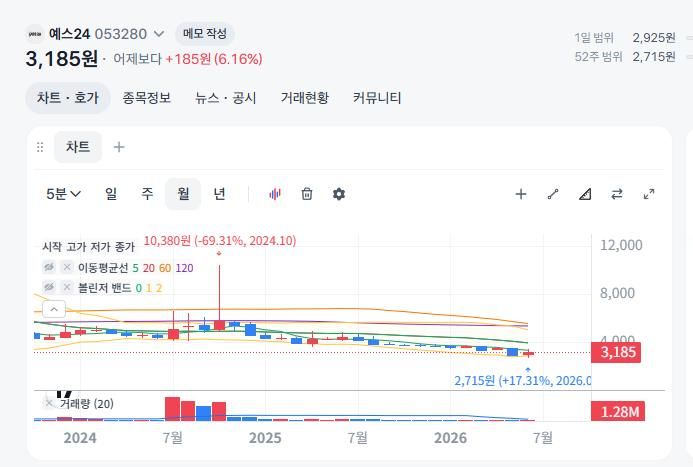Expand chart to fullscreen

[649, 194]
